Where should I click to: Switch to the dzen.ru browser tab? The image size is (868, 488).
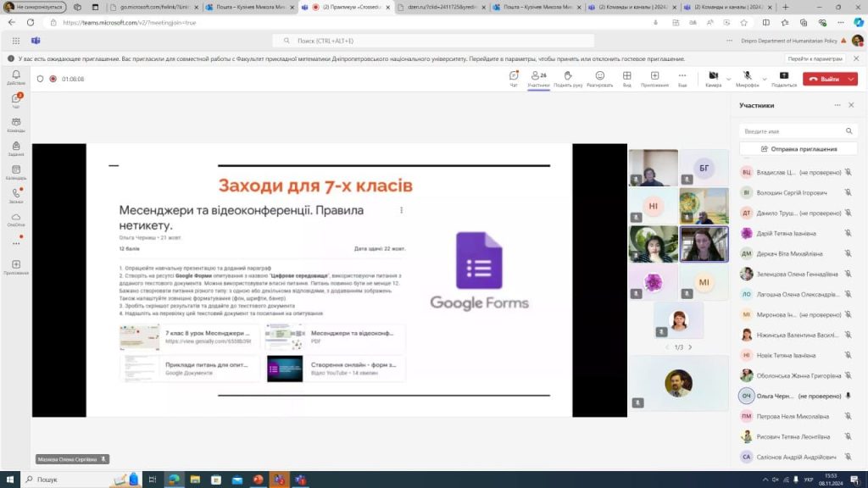441,7
